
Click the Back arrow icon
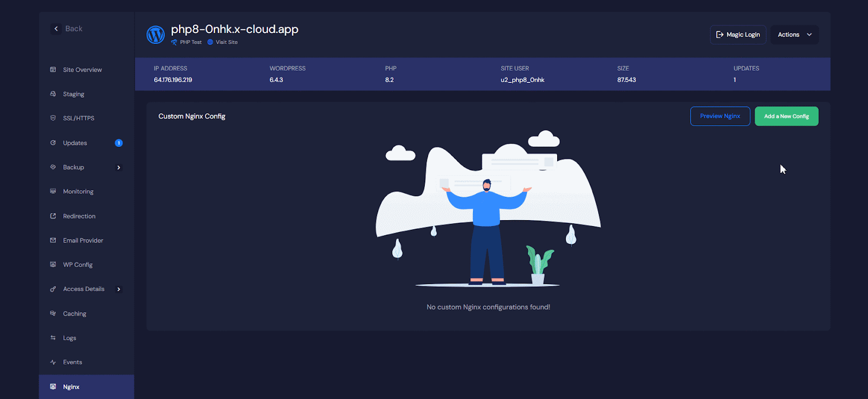pos(56,29)
